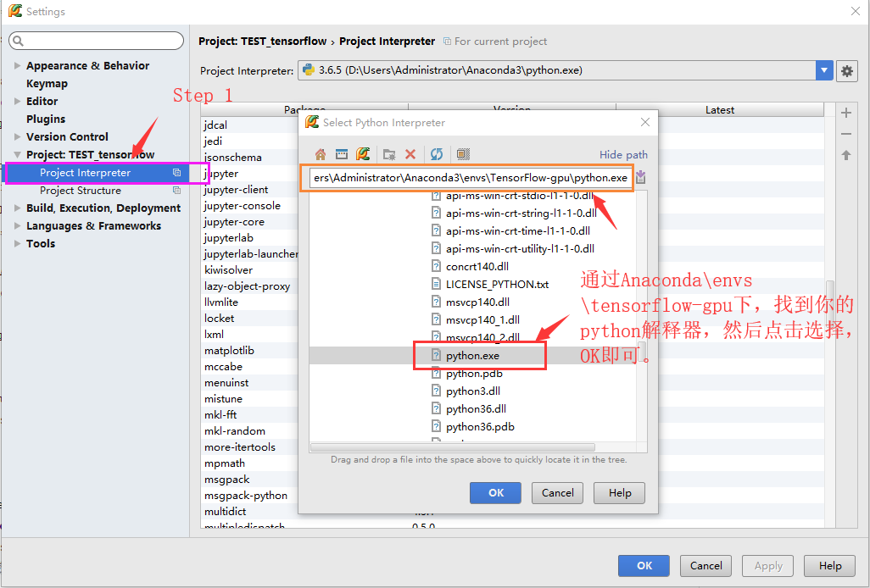The image size is (870, 588).
Task: Click Project Interpreter per-project copy icon
Action: [177, 173]
